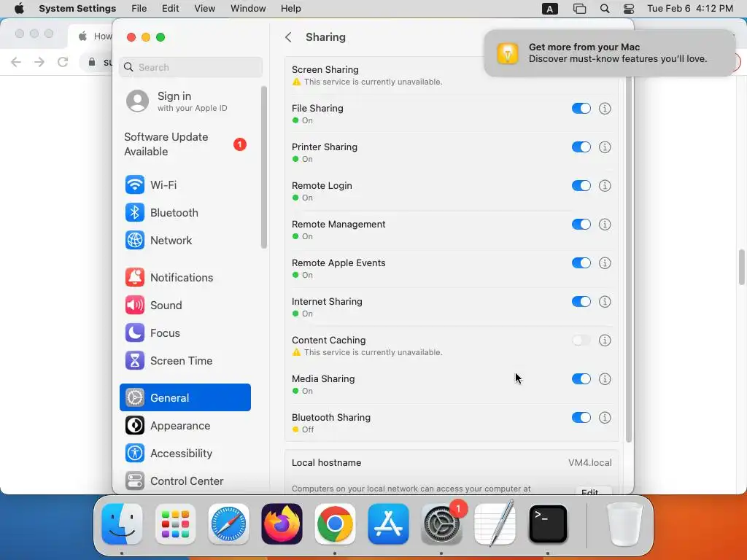Show info for Remote Login
Viewport: 747px width, 560px height.
tap(605, 186)
